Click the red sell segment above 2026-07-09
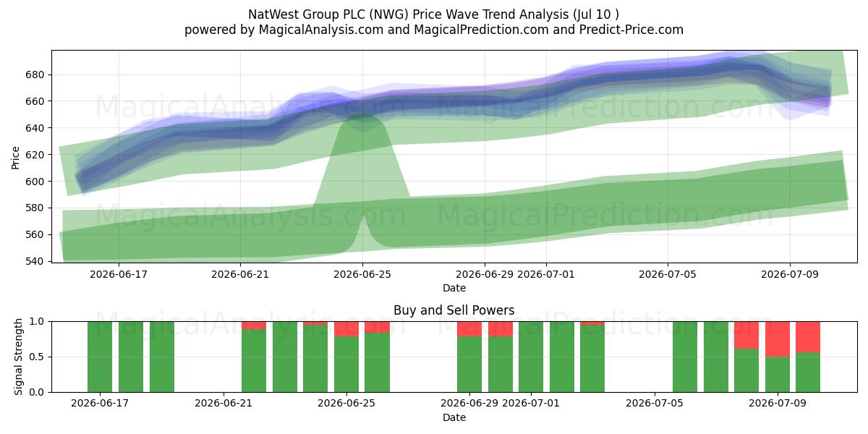 [778, 339]
